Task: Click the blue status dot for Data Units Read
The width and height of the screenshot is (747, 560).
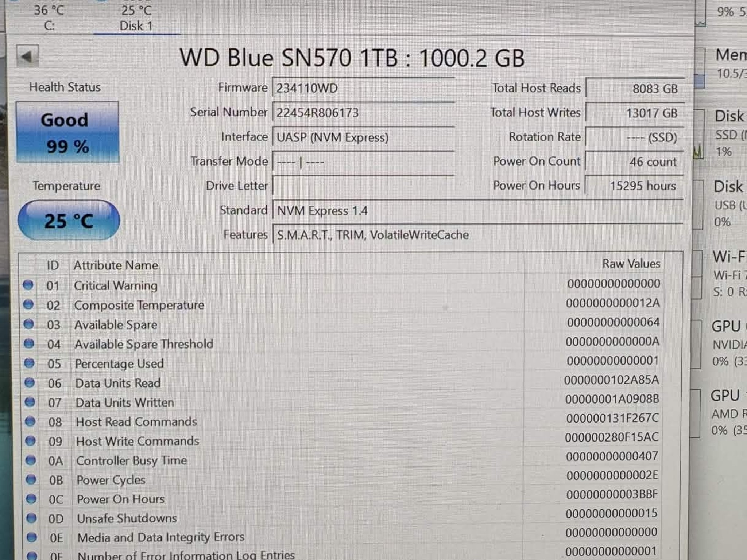Action: click(x=30, y=382)
